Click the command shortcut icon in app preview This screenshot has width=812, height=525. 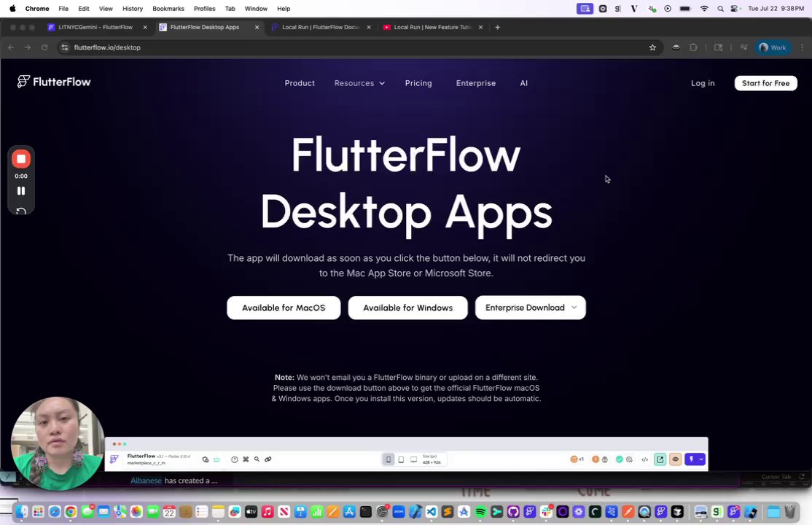point(246,459)
